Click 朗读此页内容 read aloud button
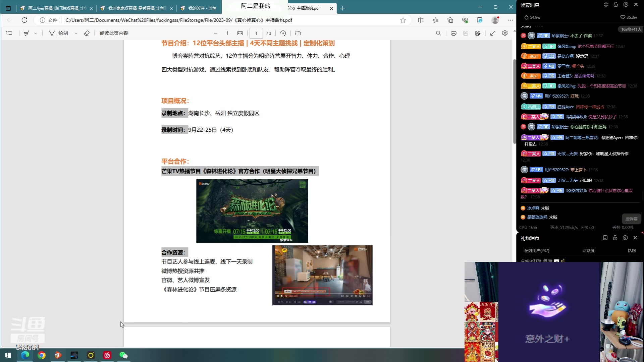 (114, 33)
